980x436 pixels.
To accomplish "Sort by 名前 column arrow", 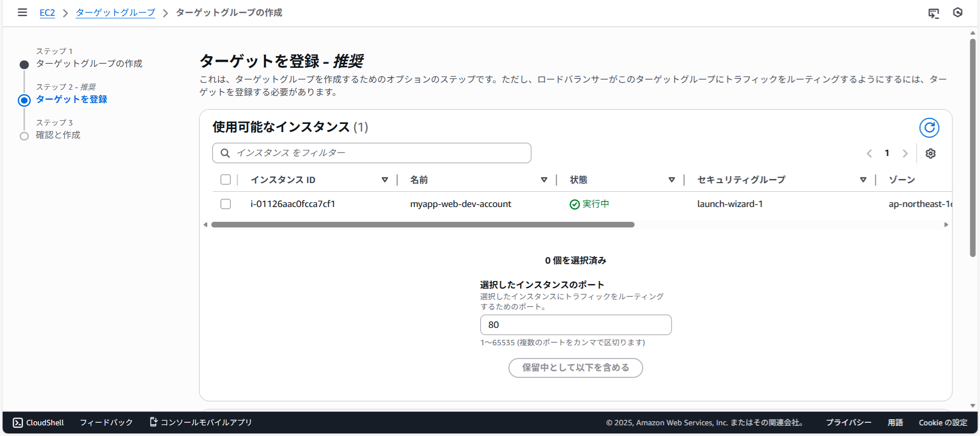I will [544, 179].
